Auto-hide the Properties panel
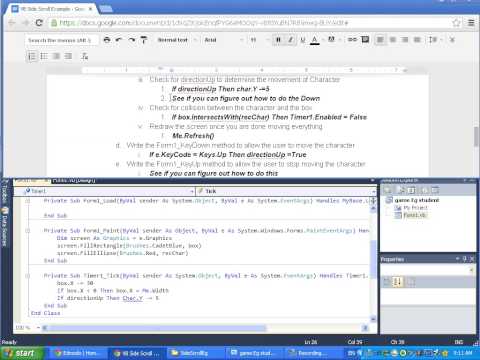The image size is (480, 360). pos(465,259)
